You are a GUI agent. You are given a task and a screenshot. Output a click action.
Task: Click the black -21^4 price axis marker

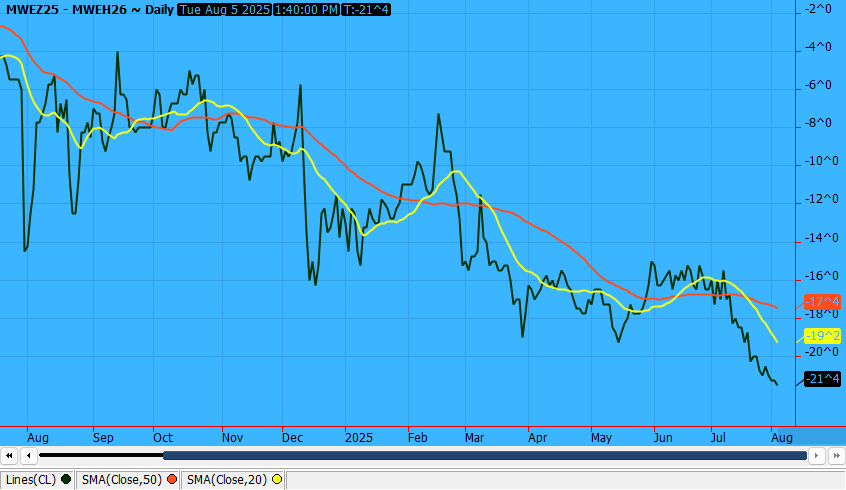[x=821, y=379]
